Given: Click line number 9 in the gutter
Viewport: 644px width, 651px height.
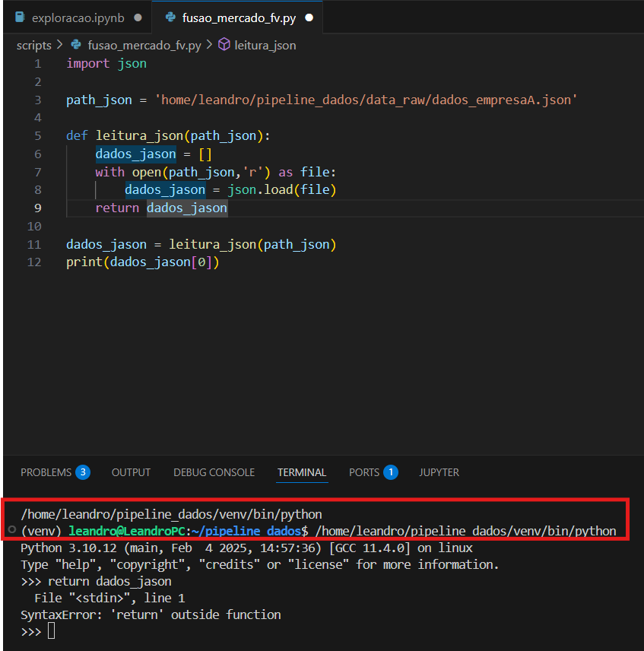Looking at the screenshot, I should [x=38, y=208].
